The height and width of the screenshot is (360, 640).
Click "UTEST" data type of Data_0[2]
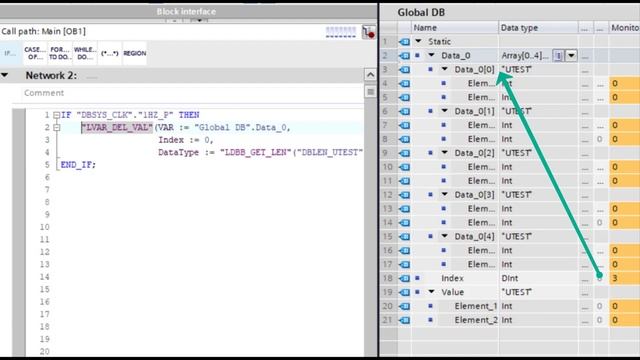pyautogui.click(x=516, y=153)
